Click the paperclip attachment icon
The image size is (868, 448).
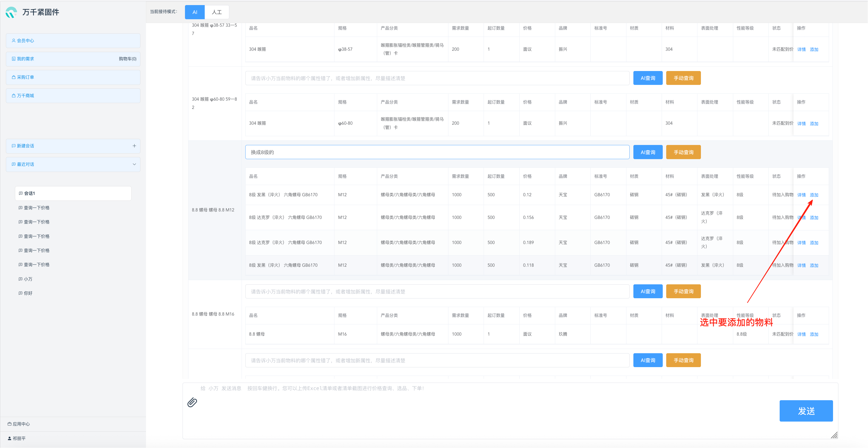point(192,402)
